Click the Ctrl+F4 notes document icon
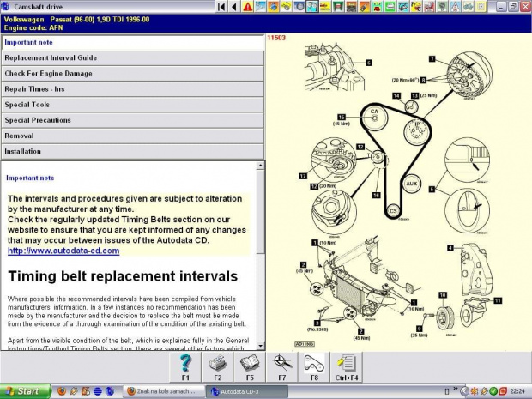Viewport: 532px width, 399px height. pos(347,367)
